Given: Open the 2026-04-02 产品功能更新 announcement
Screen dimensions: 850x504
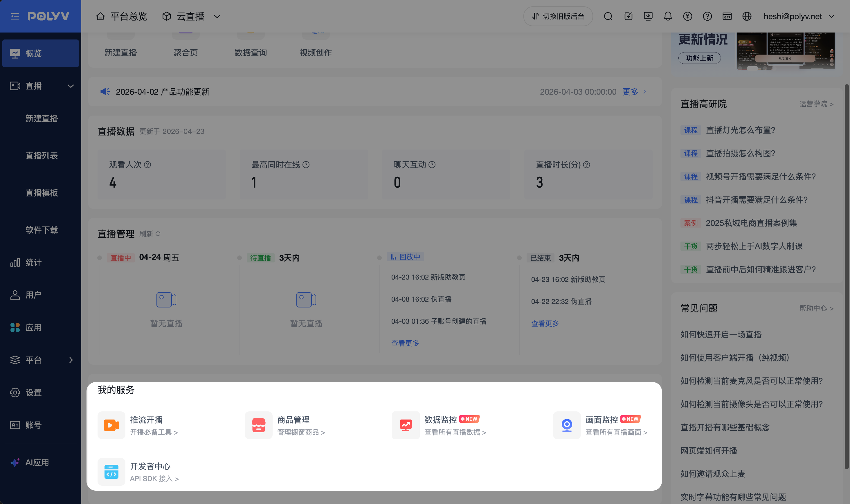Looking at the screenshot, I should click(x=163, y=92).
